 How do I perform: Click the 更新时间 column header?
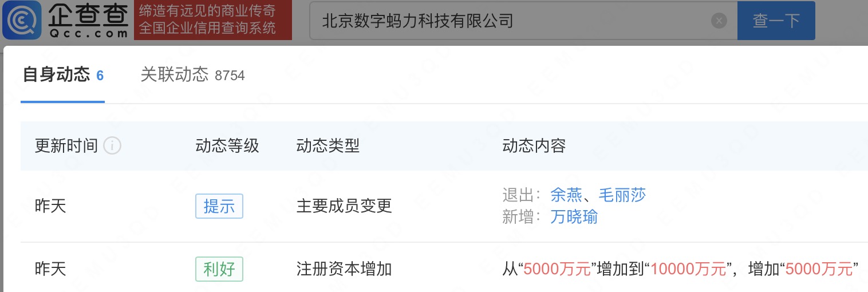66,146
